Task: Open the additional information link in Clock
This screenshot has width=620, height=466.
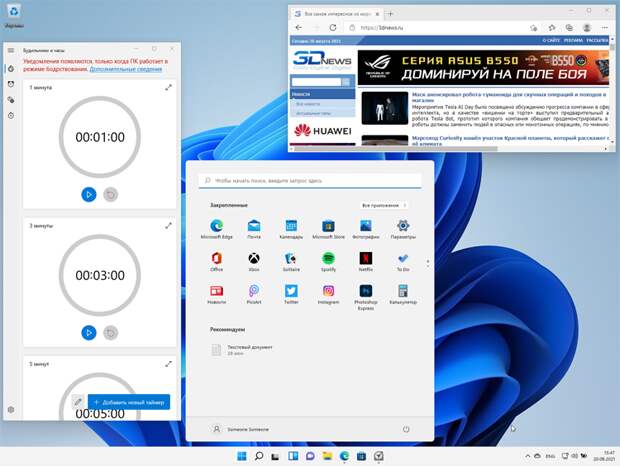Action: point(126,69)
